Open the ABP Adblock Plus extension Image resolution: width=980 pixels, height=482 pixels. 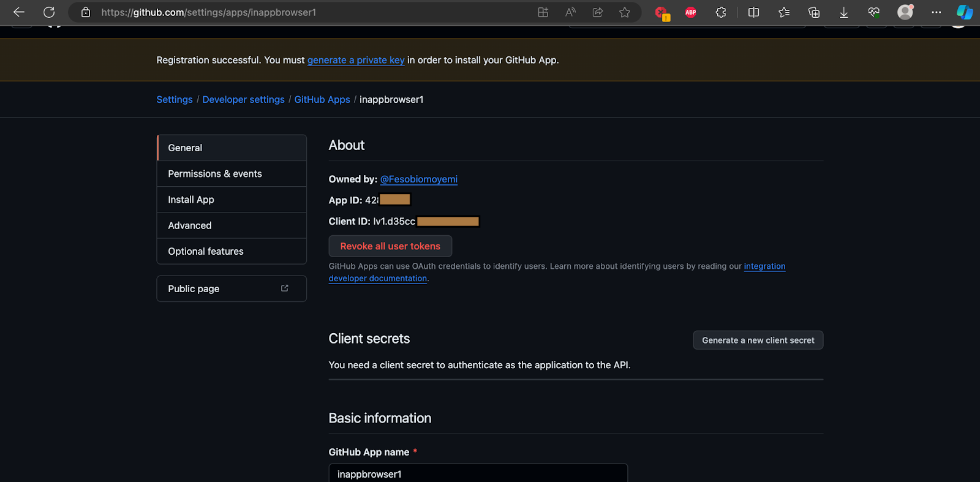pos(691,12)
